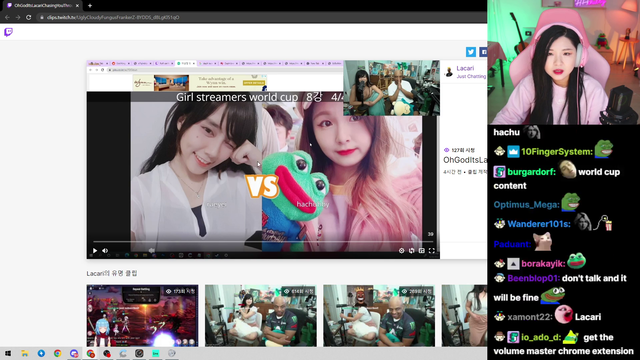Viewport: 640px width, 360px height.
Task: Open the grey disc taskbar icon
Action: (172, 353)
